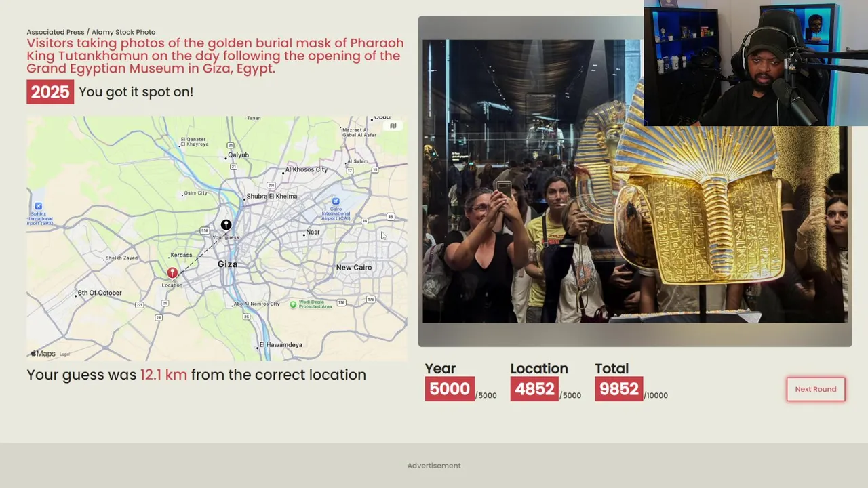Click the Next Round button
868x488 pixels.
(x=815, y=389)
